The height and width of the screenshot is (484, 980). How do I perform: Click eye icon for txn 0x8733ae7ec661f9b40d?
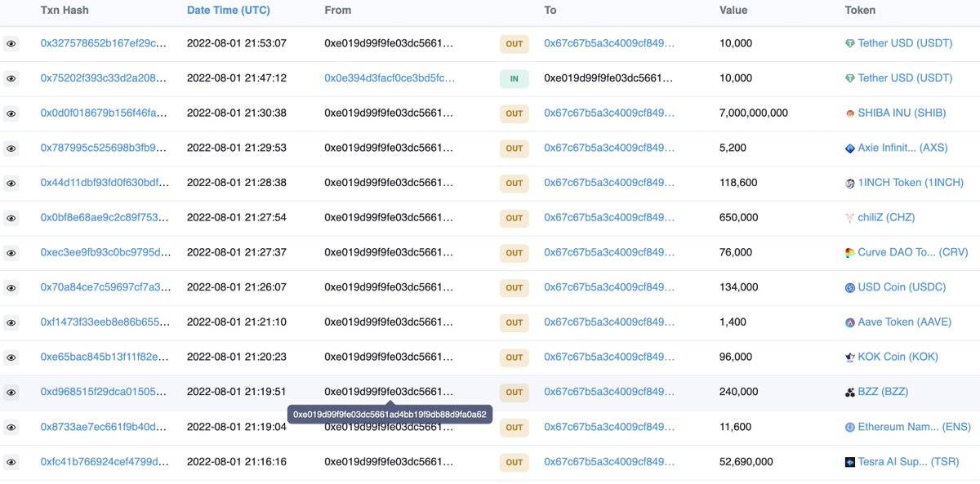point(11,427)
